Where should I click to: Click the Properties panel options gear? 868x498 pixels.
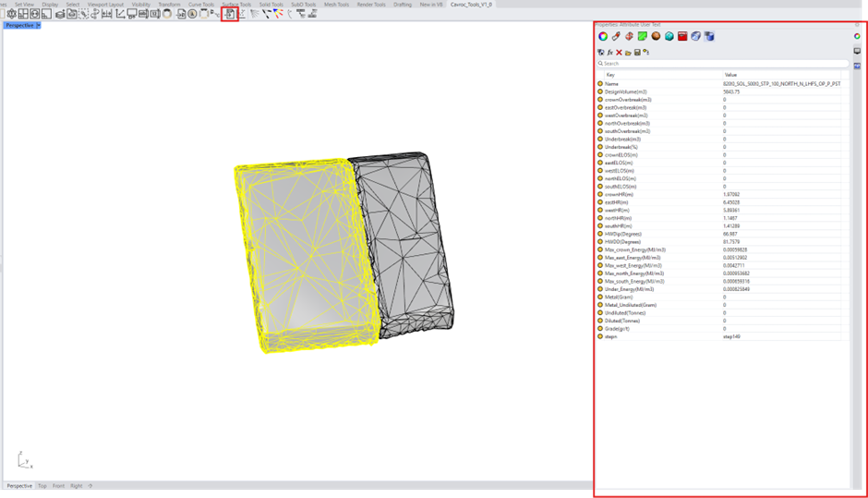click(x=857, y=25)
